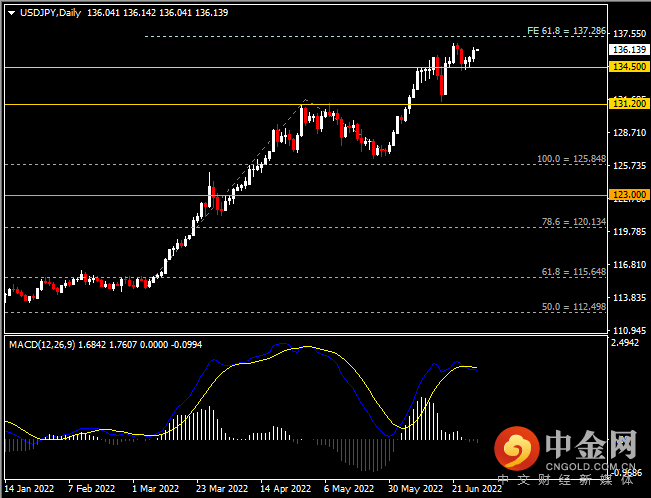Click the 50.0 = 112.498 Fibonacci label

(574, 307)
